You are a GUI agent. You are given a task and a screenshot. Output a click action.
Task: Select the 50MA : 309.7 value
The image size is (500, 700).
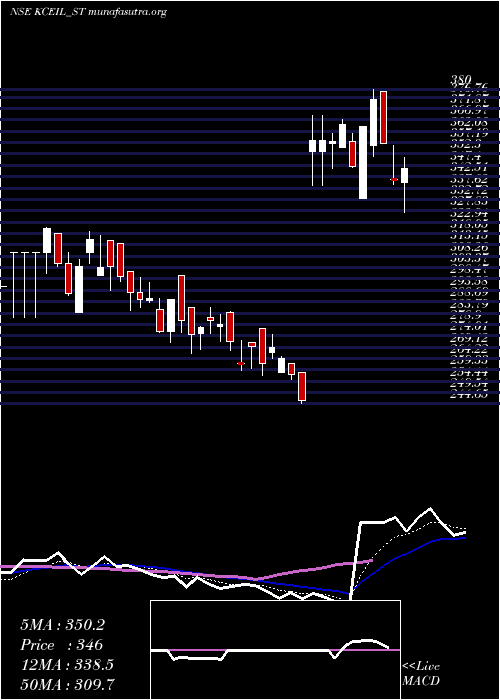point(67,684)
